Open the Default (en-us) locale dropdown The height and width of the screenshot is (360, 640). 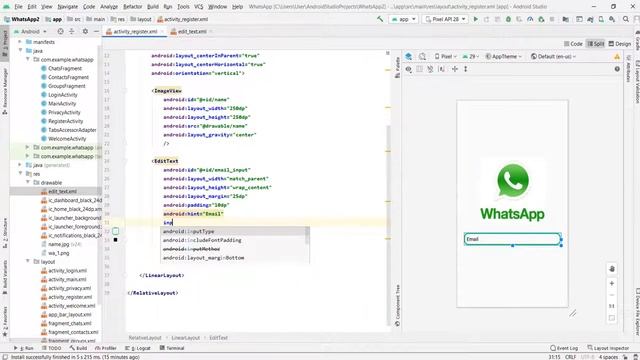coord(553,56)
